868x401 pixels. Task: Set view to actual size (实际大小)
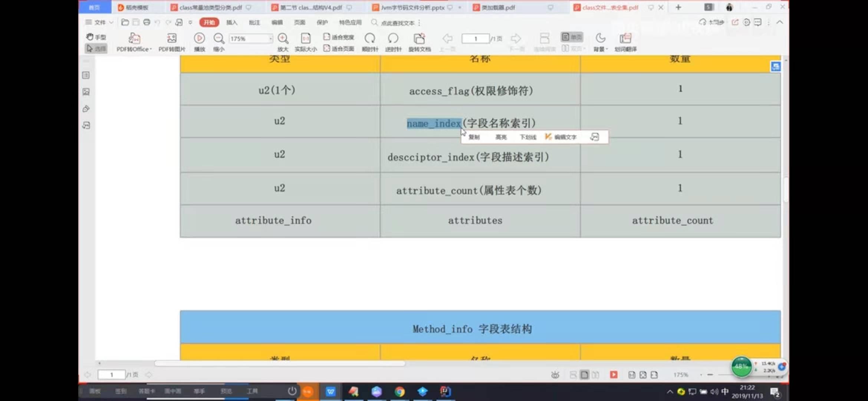[x=306, y=43]
